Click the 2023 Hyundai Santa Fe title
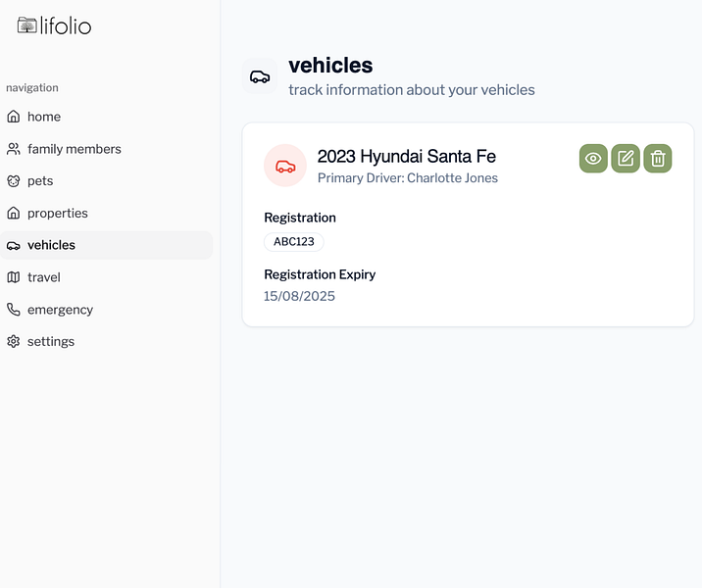The height and width of the screenshot is (588, 702). point(406,157)
